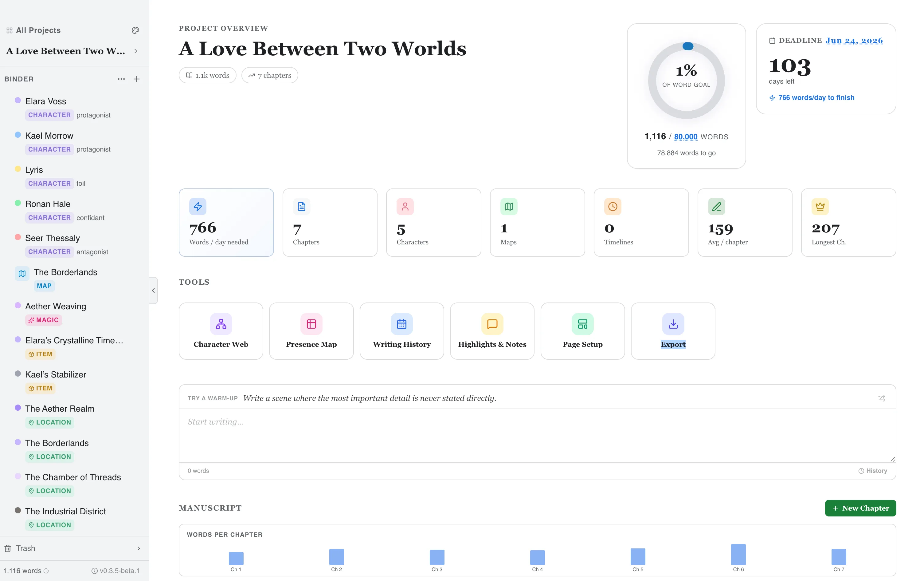
Task: Open the Page Setup tool
Action: point(582,331)
